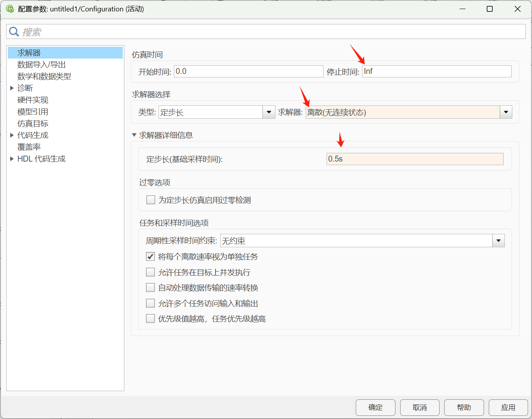The height and width of the screenshot is (419, 532).
Task: Open 数学和数据类型 settings page
Action: pos(44,76)
